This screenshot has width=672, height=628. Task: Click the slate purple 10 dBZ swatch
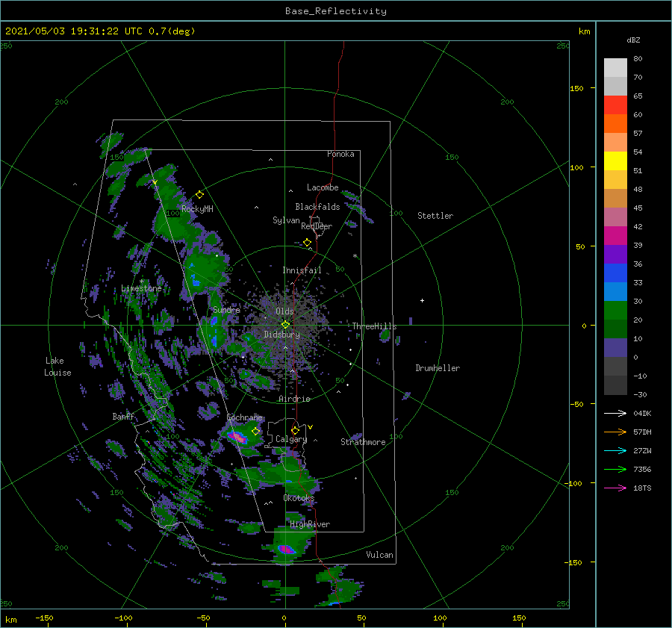pos(615,347)
